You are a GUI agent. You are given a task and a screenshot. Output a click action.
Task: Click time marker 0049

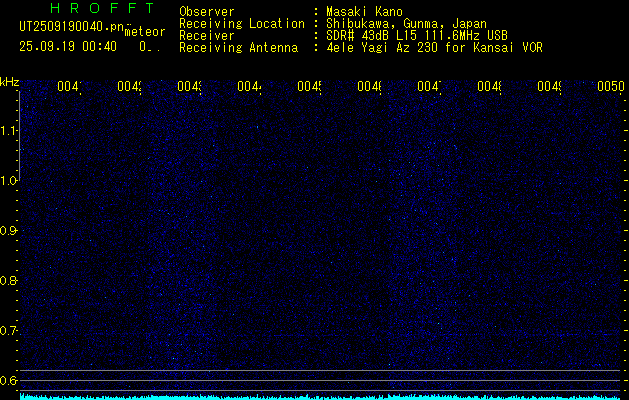click(x=549, y=87)
